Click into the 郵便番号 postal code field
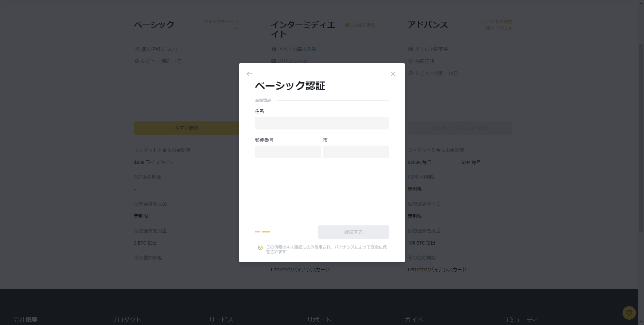 (x=287, y=152)
